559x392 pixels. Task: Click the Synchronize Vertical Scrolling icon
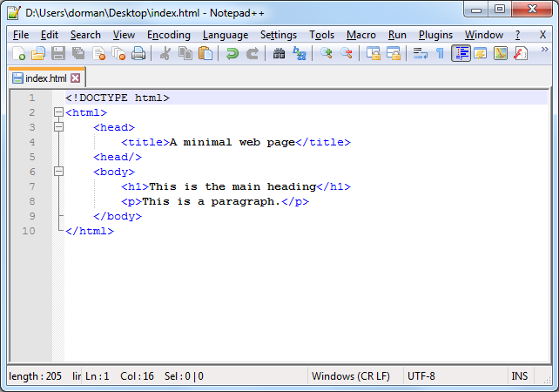point(374,53)
